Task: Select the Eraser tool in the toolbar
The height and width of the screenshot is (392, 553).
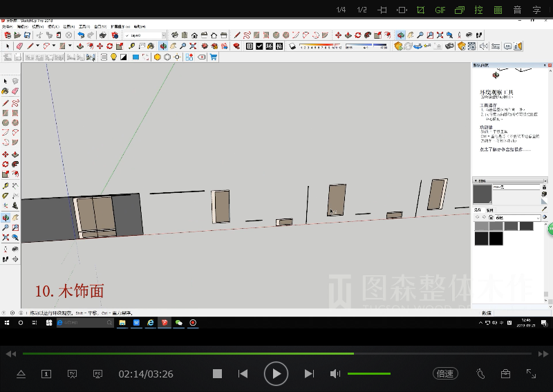Action: tap(19, 46)
